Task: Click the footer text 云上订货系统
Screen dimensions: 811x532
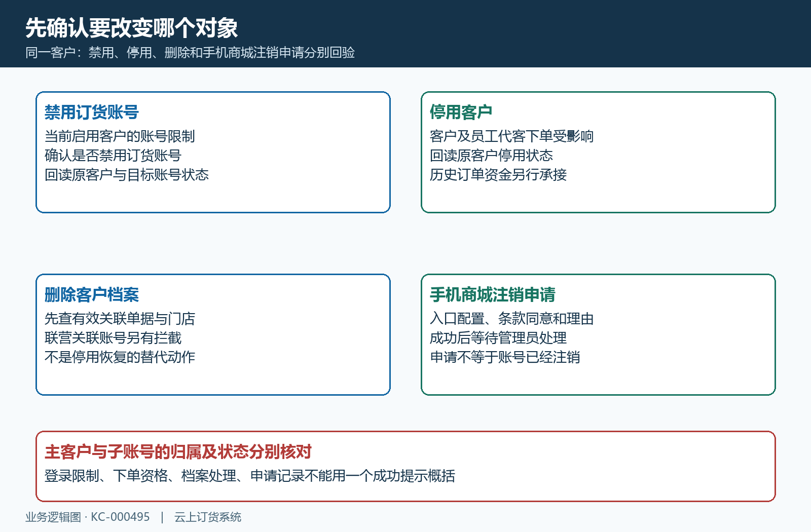Action: coord(208,517)
